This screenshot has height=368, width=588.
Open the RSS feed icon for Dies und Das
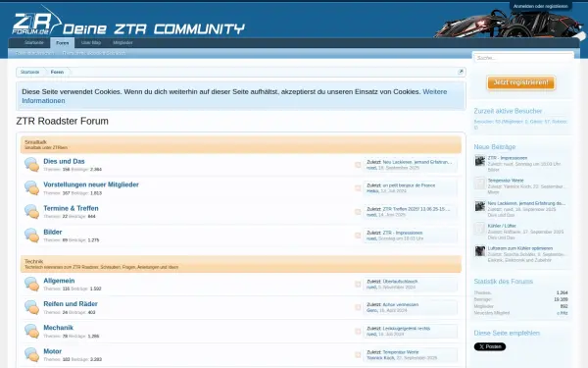coord(358,165)
